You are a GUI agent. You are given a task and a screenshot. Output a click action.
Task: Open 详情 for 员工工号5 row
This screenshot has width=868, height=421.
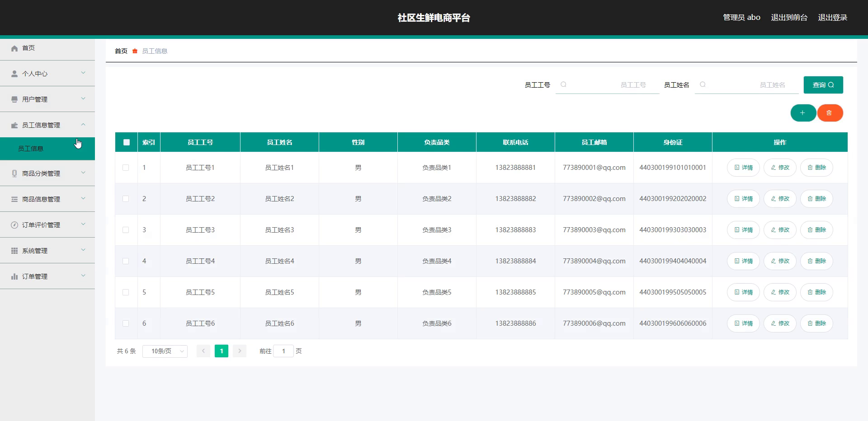(743, 292)
